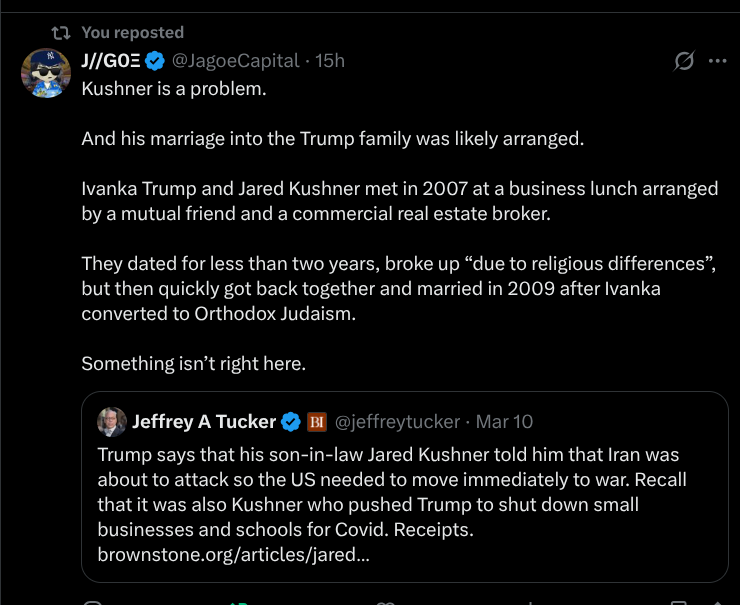Click Jeffrey A Tucker's small avatar
The height and width of the screenshot is (605, 740).
111,422
